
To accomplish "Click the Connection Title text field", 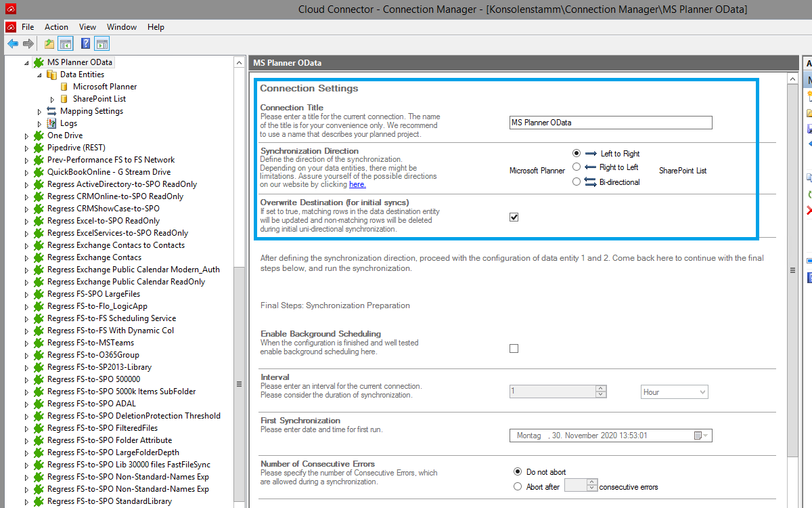I will 610,123.
